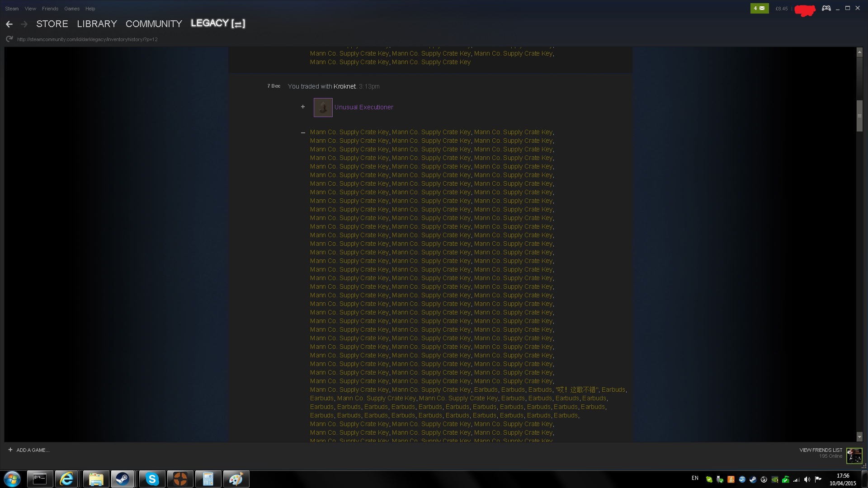The width and height of the screenshot is (868, 488).
Task: Open Team Fortress 2 taskbar icon
Action: coord(180,479)
